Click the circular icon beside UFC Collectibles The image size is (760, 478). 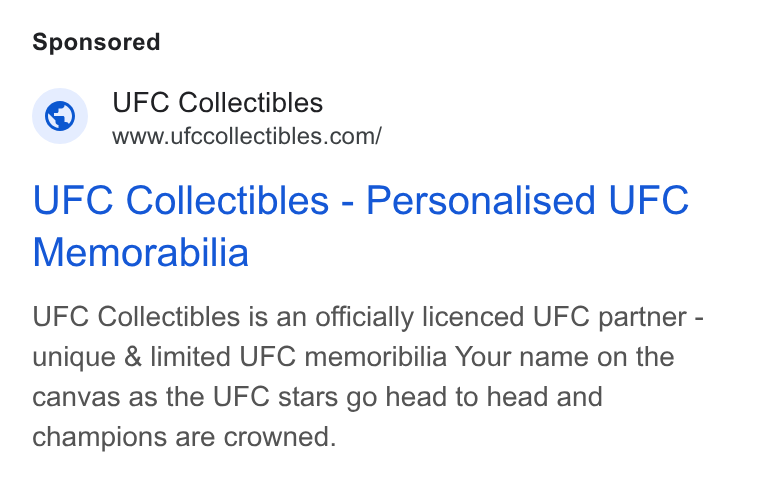pos(60,116)
